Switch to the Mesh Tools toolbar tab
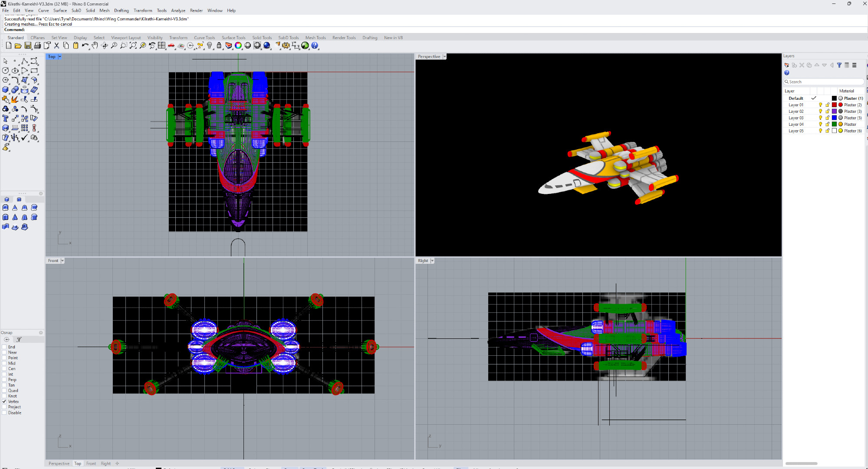The width and height of the screenshot is (868, 469). coord(315,38)
